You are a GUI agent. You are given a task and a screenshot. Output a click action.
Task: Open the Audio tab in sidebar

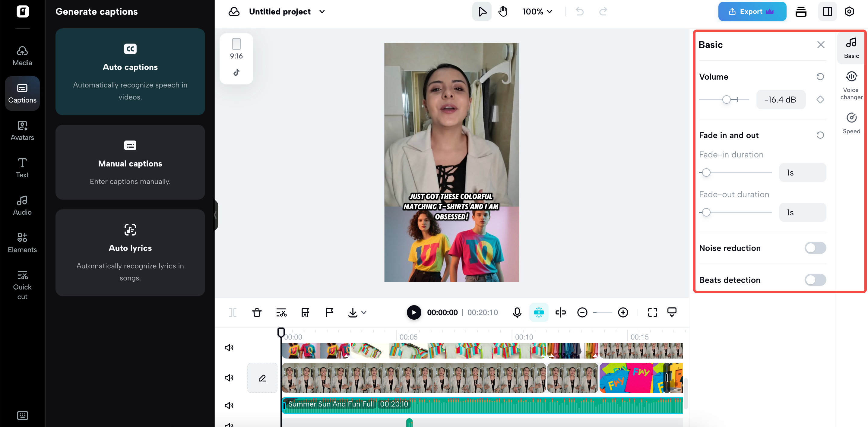[x=22, y=205]
